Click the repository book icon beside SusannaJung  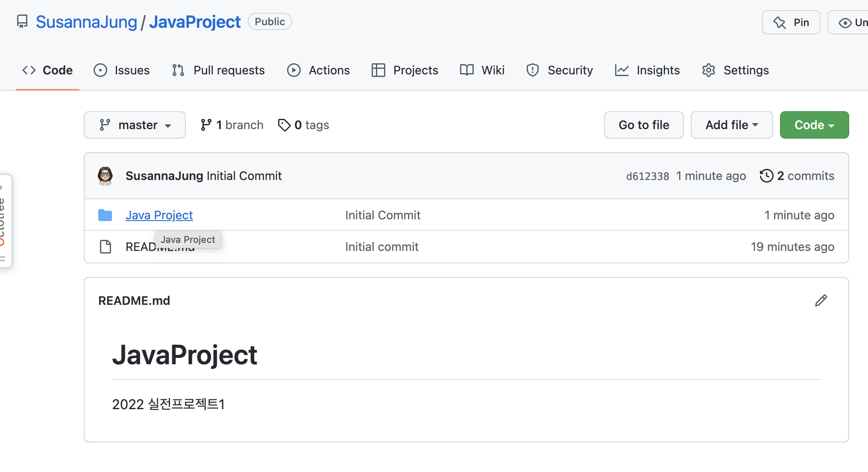22,21
